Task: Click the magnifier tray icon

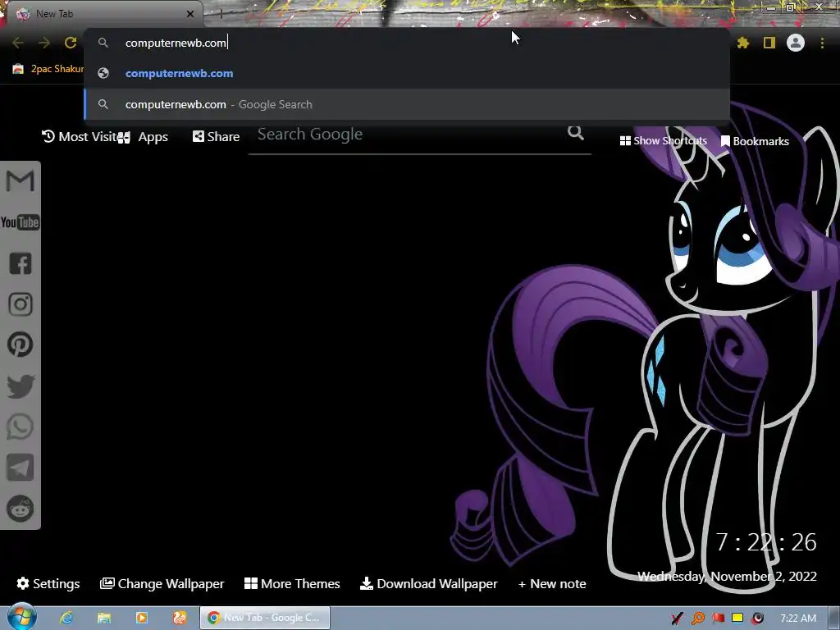Action: 698,619
